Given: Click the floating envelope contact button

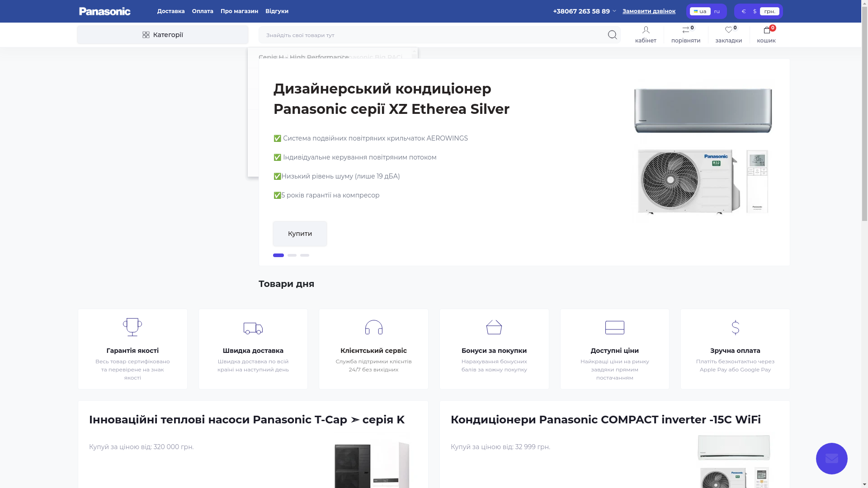Looking at the screenshot, I should (831, 459).
